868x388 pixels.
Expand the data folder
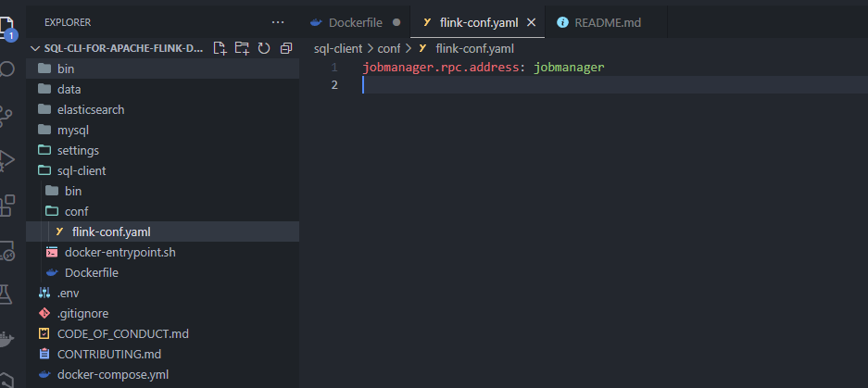click(162, 89)
